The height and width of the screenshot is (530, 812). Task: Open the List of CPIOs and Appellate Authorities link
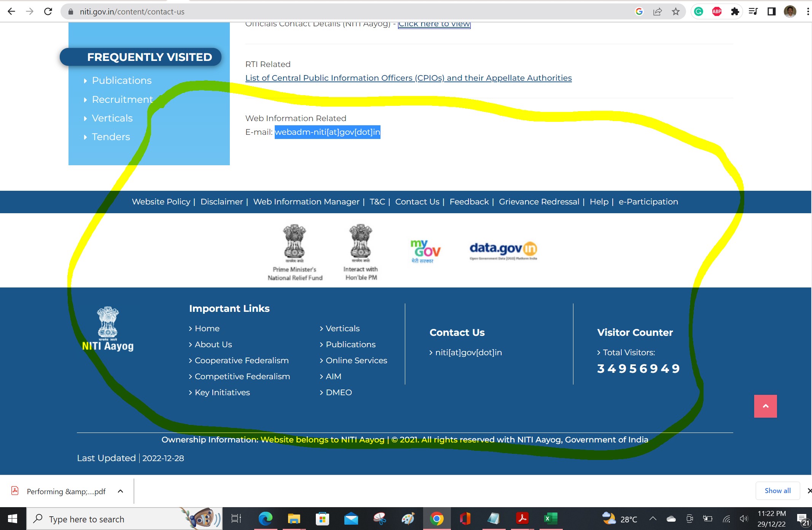409,78
